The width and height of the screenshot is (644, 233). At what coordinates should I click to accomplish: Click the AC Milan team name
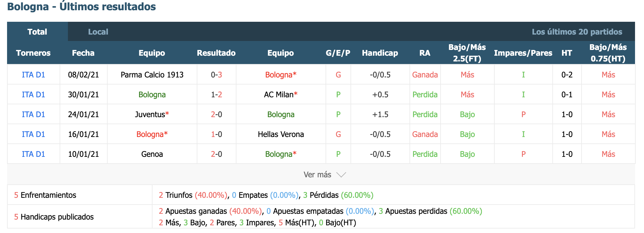pos(279,94)
